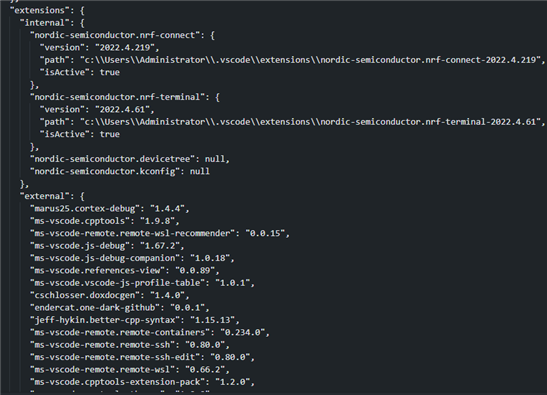
Task: Click the remote-wsl-recommender entry
Action: pos(160,233)
